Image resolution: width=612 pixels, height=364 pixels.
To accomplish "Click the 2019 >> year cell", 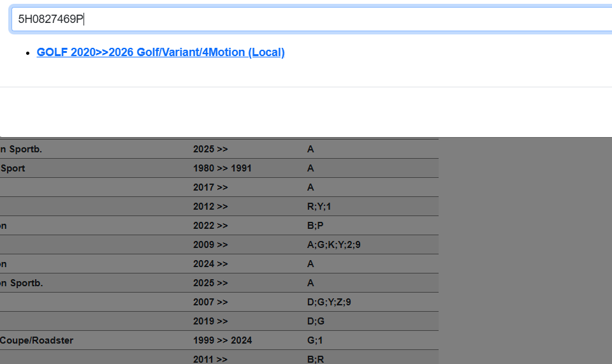I will [x=210, y=321].
